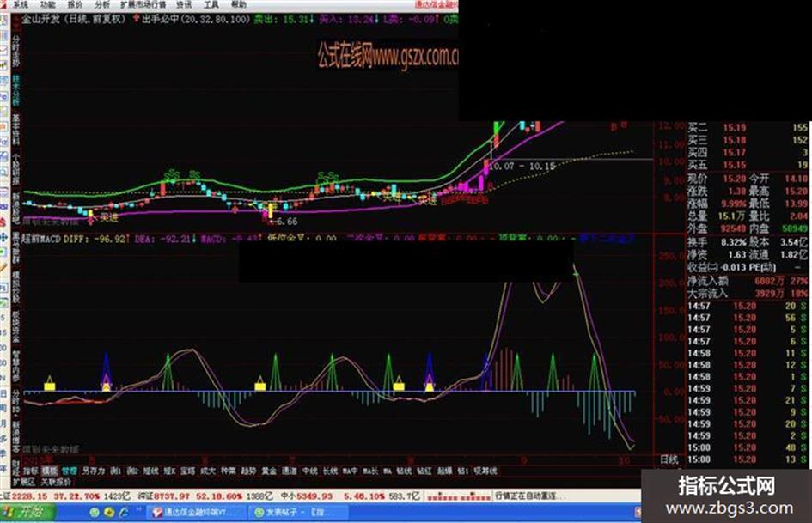Click the 上证 2228.15 index in status bar
Viewport: 812px width, 523px height.
(x=23, y=496)
